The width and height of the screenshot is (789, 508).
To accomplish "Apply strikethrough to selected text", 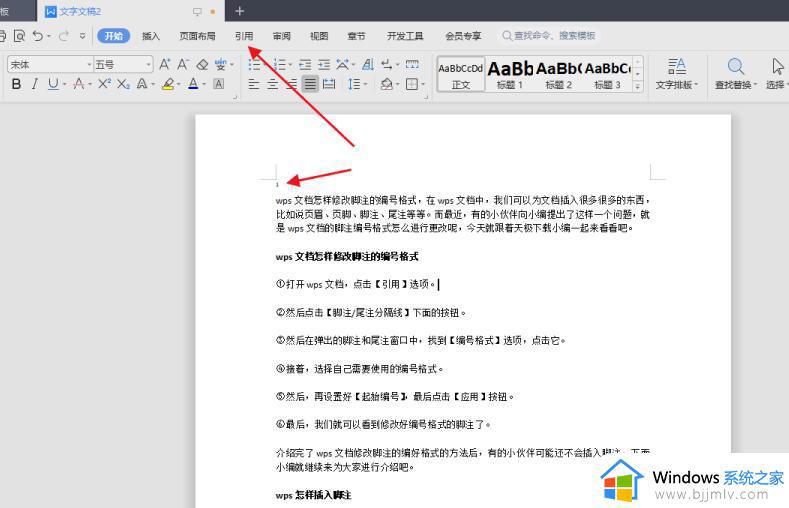I will [79, 84].
